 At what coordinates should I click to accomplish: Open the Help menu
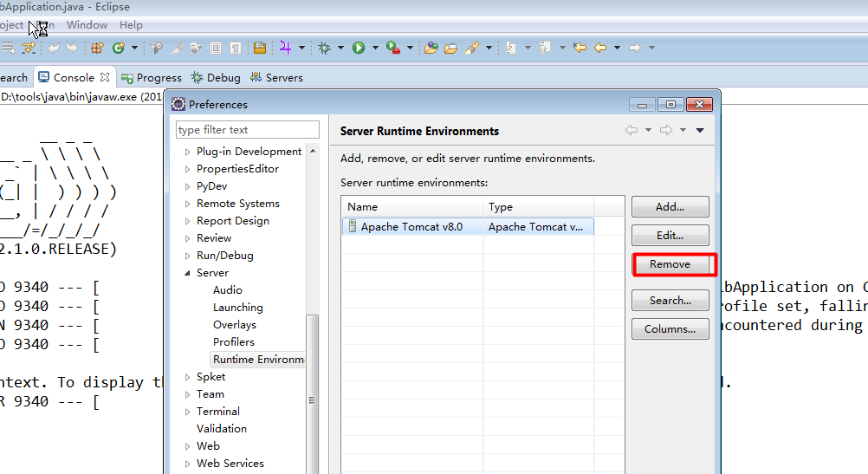(x=131, y=25)
